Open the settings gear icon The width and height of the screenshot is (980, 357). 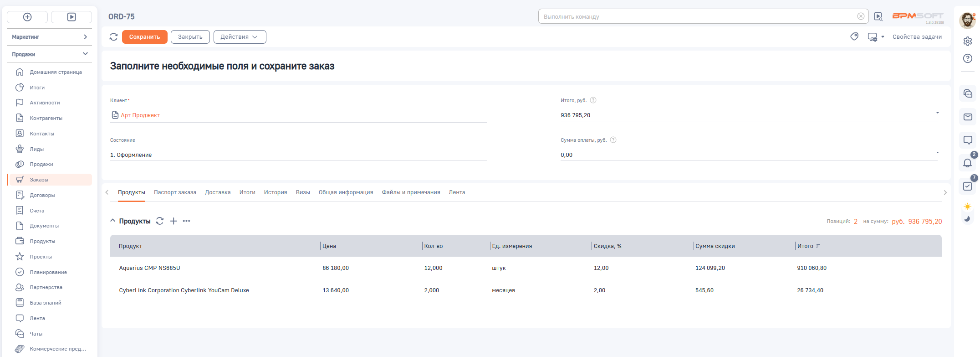coord(968,41)
